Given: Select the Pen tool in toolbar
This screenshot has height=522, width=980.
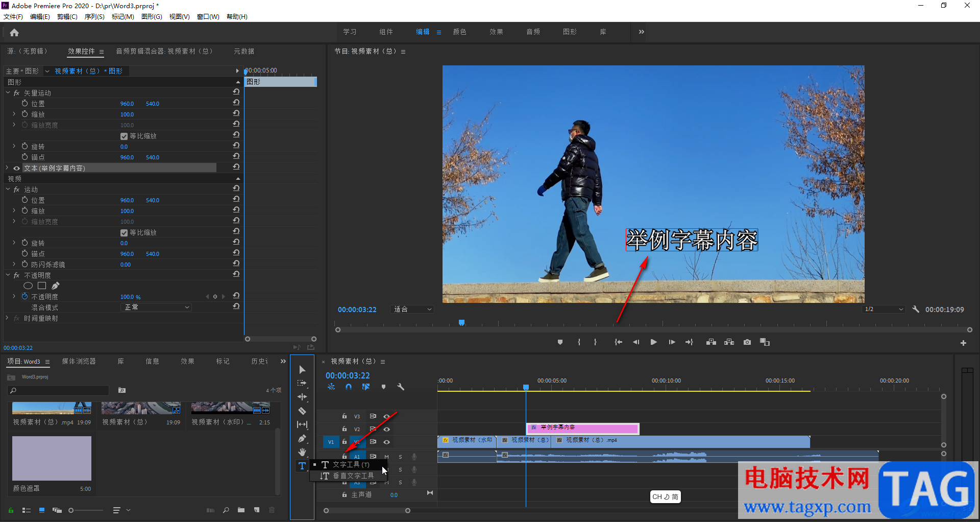Looking at the screenshot, I should (x=302, y=438).
